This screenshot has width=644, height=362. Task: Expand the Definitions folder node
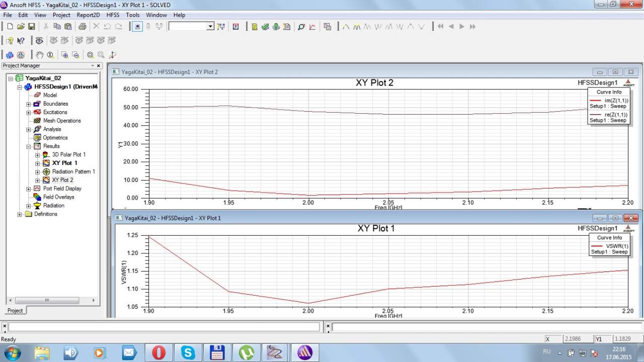(20, 214)
